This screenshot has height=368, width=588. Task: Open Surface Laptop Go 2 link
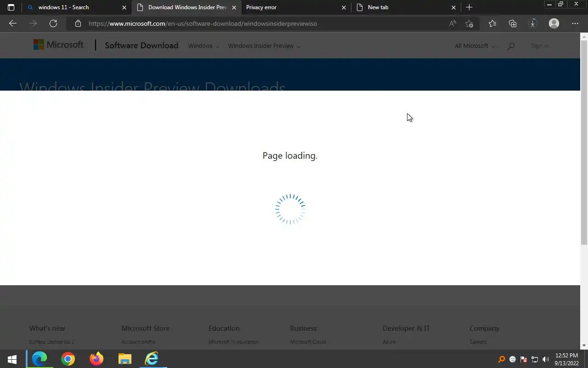click(51, 342)
